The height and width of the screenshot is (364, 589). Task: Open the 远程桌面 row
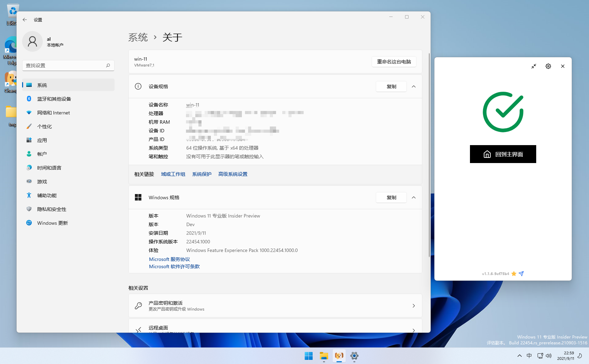click(x=275, y=326)
